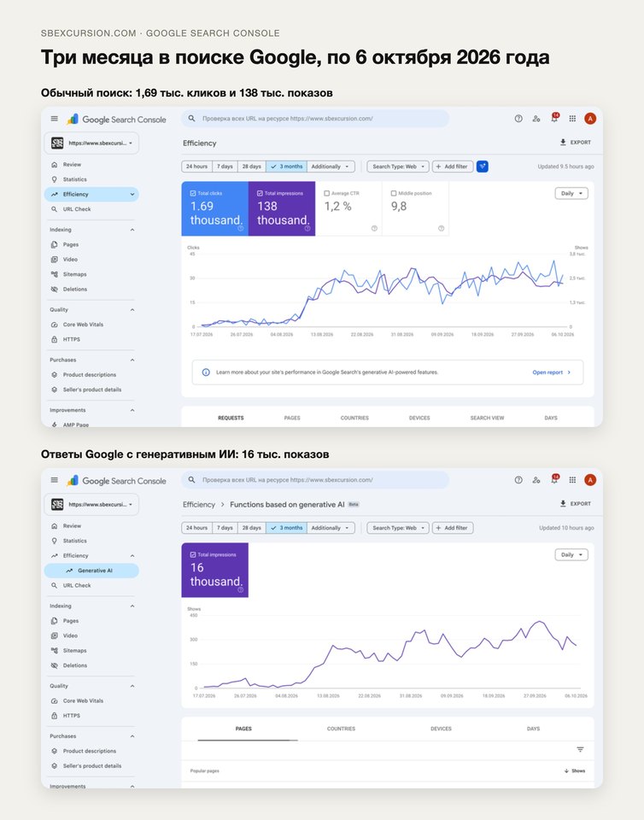
Task: Click Add filter in the Generative AI window
Action: (452, 528)
